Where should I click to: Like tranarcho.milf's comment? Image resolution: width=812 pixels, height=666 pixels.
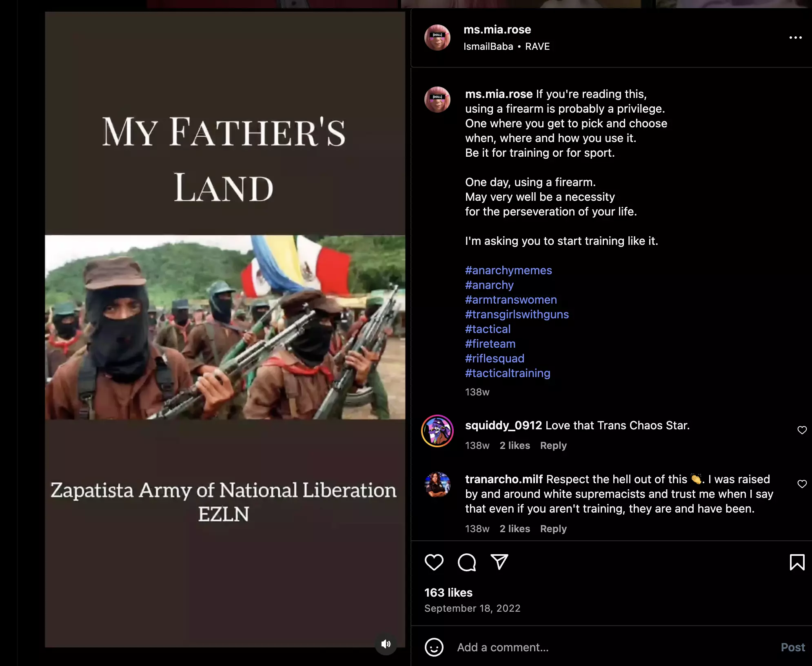coord(802,484)
